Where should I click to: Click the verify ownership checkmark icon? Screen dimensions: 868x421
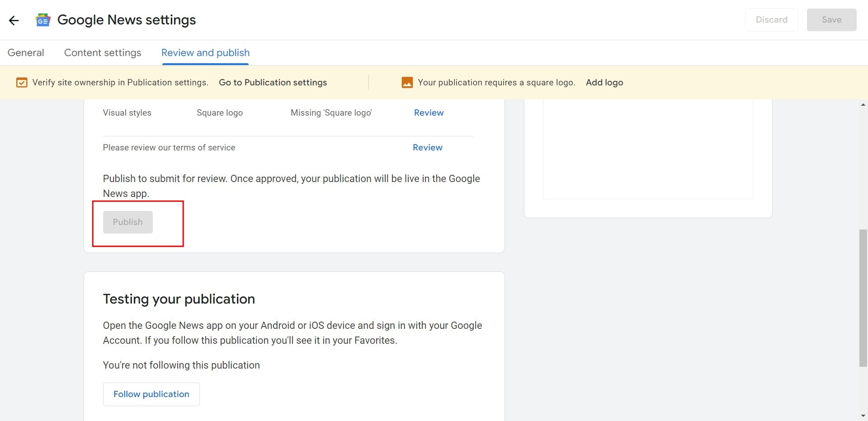point(21,83)
